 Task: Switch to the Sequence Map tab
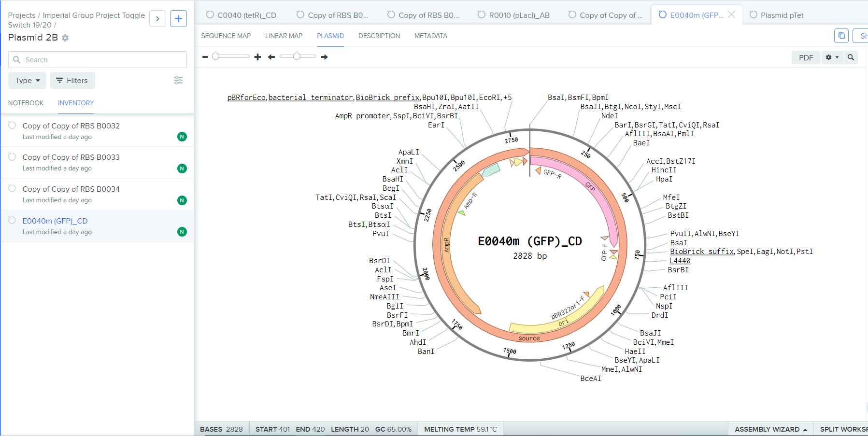click(226, 36)
